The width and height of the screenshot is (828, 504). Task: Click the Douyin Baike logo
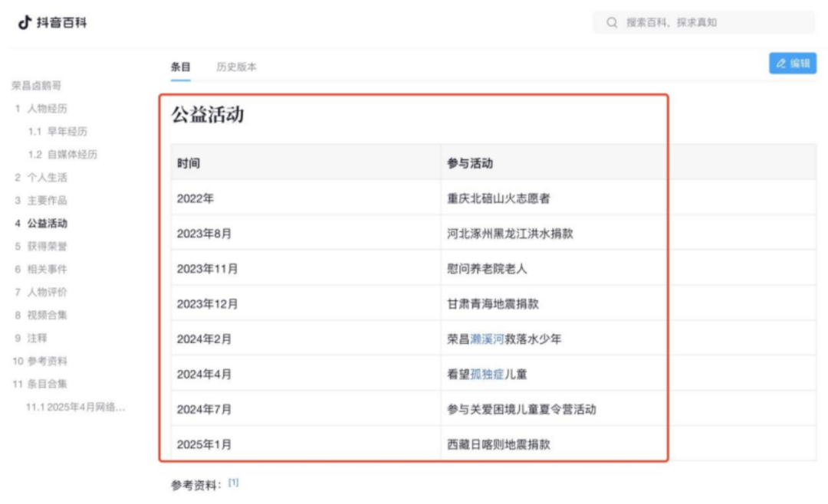pos(52,22)
